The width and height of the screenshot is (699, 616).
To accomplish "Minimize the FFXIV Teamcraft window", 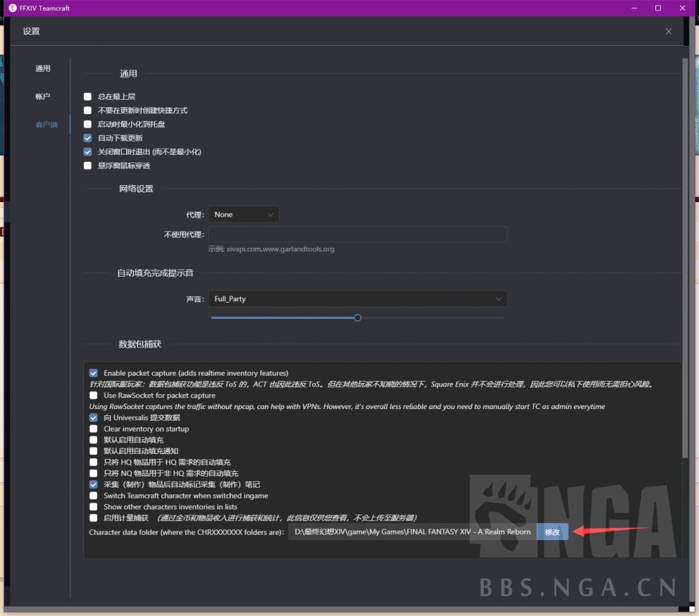I will (634, 8).
